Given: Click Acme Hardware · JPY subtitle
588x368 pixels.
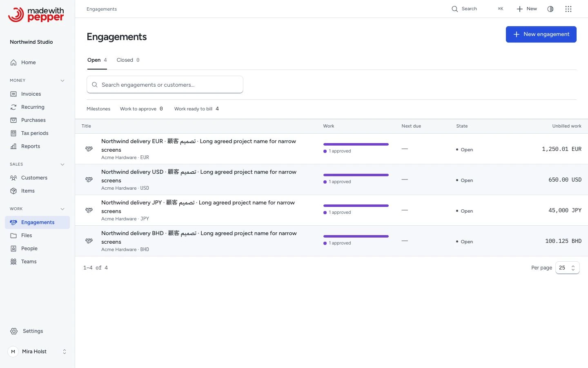Looking at the screenshot, I should pyautogui.click(x=125, y=219).
